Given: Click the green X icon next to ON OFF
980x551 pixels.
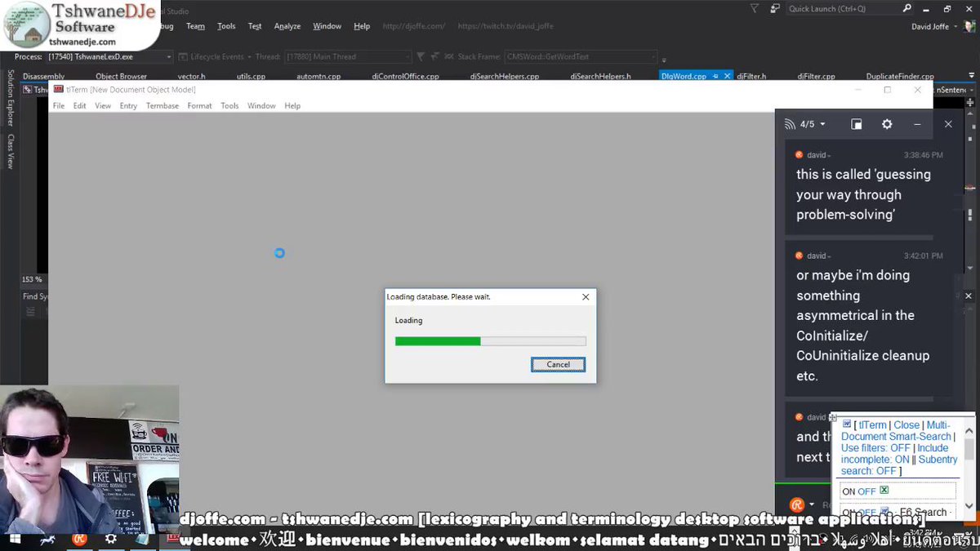Looking at the screenshot, I should pos(884,491).
